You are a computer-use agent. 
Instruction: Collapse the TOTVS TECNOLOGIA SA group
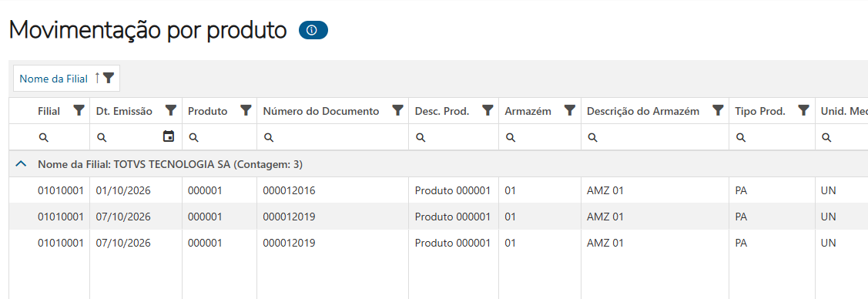pyautogui.click(x=21, y=164)
